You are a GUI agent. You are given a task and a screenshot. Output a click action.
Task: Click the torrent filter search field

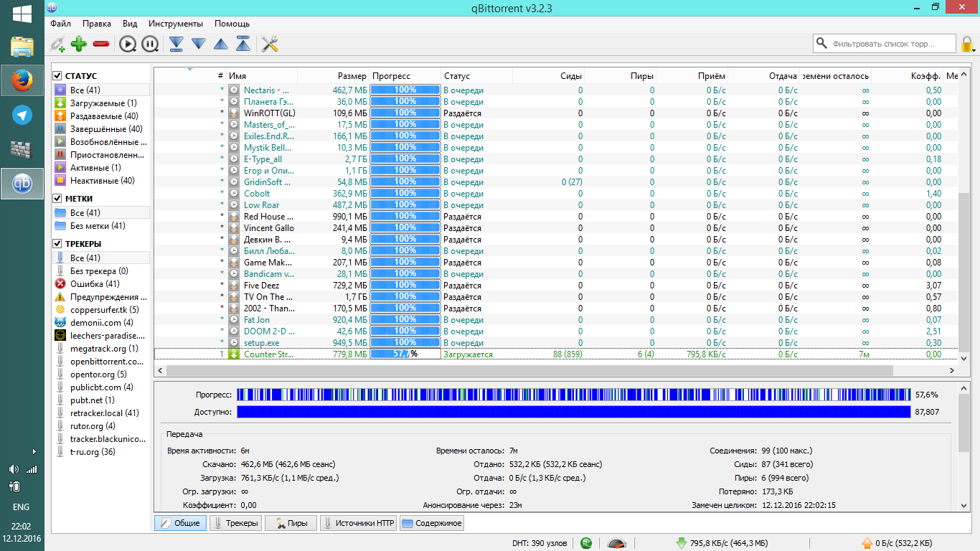(x=891, y=44)
